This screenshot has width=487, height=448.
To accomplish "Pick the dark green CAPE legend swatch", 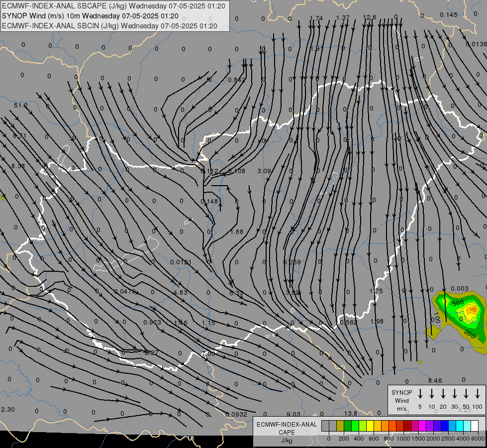I will [x=348, y=426].
